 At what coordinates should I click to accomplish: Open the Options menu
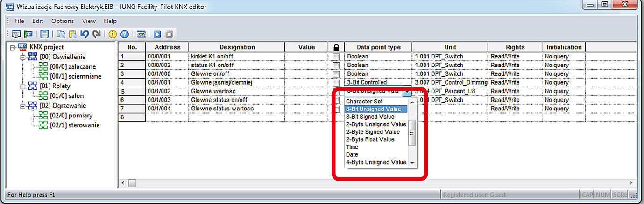pyautogui.click(x=63, y=21)
